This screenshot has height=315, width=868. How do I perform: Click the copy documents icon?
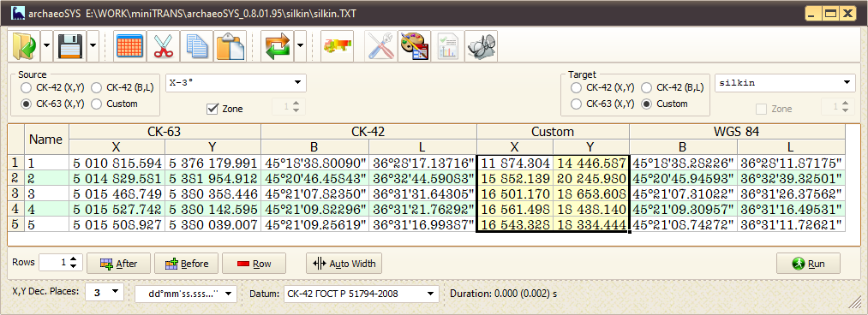(197, 46)
